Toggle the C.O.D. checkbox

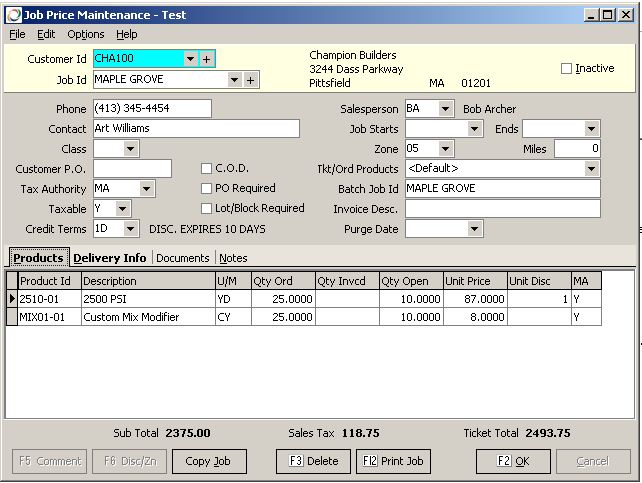207,169
